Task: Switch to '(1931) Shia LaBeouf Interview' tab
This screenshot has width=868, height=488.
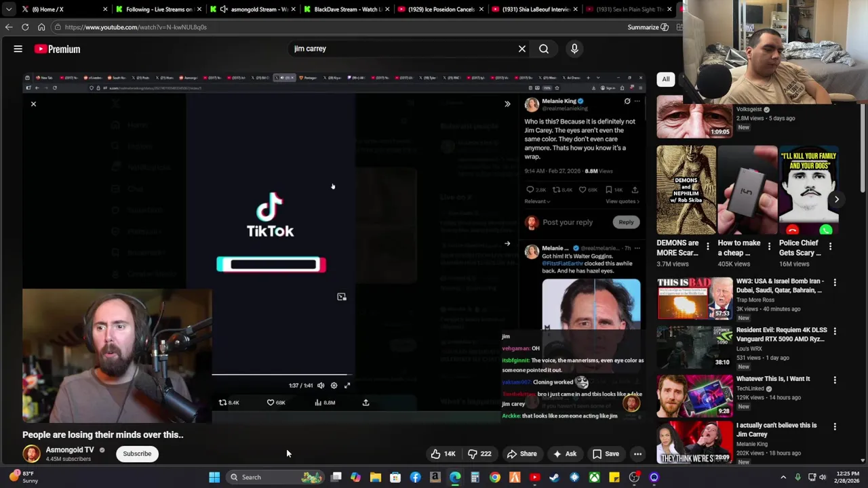Action: pyautogui.click(x=534, y=9)
